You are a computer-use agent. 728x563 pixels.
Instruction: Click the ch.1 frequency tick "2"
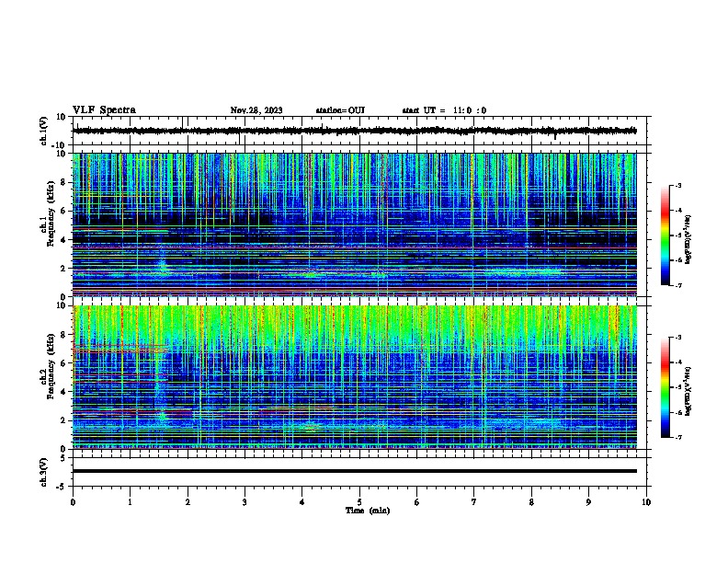(63, 268)
